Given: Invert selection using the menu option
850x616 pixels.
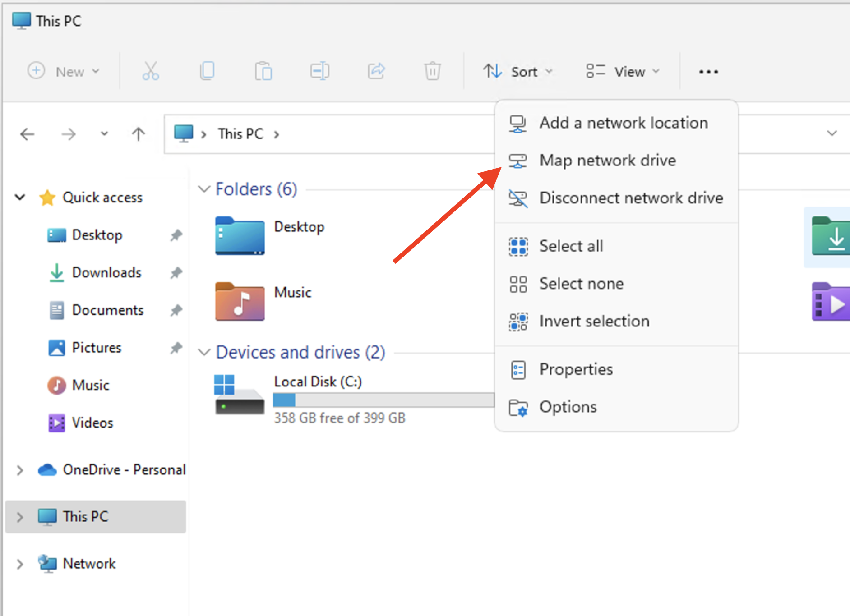Looking at the screenshot, I should click(594, 321).
